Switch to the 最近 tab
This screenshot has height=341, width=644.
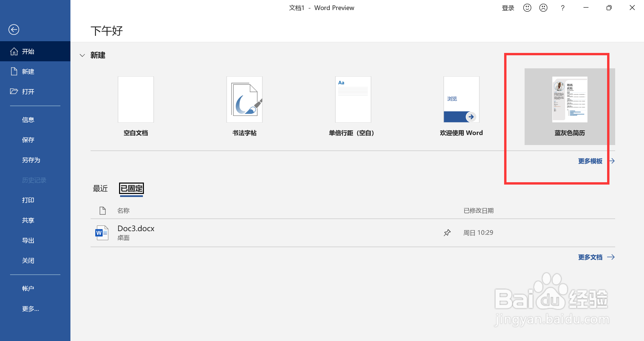(100, 189)
